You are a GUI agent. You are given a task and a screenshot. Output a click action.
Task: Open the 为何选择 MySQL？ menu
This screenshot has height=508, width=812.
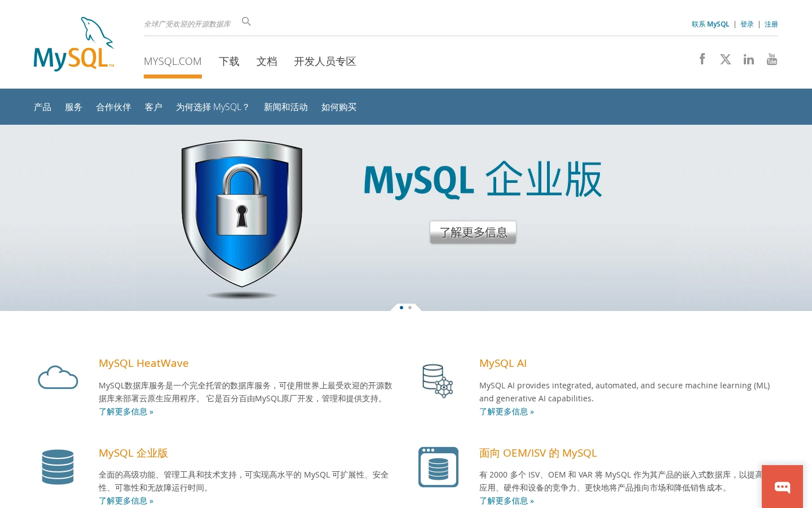pos(213,107)
